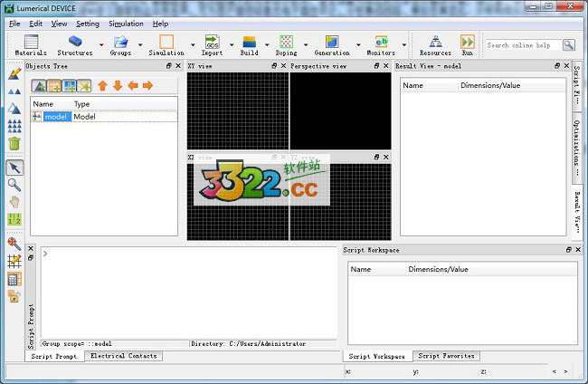
Task: Click the two-triangles duplicate tool
Action: coord(14,91)
